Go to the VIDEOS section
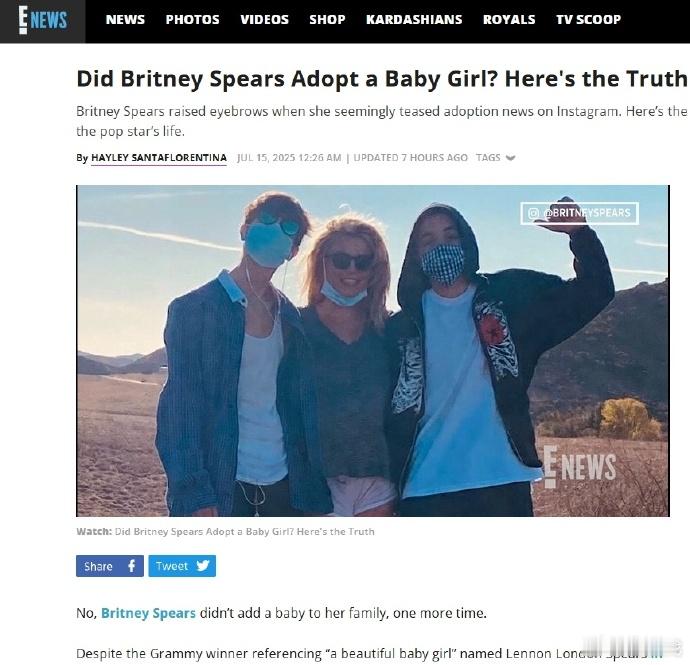Viewport: 690px width, 665px height. 264,19
